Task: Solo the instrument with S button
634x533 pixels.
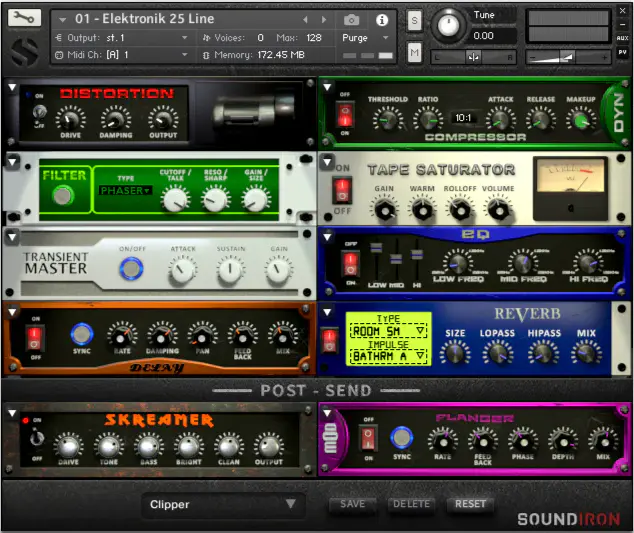Action: pos(414,20)
